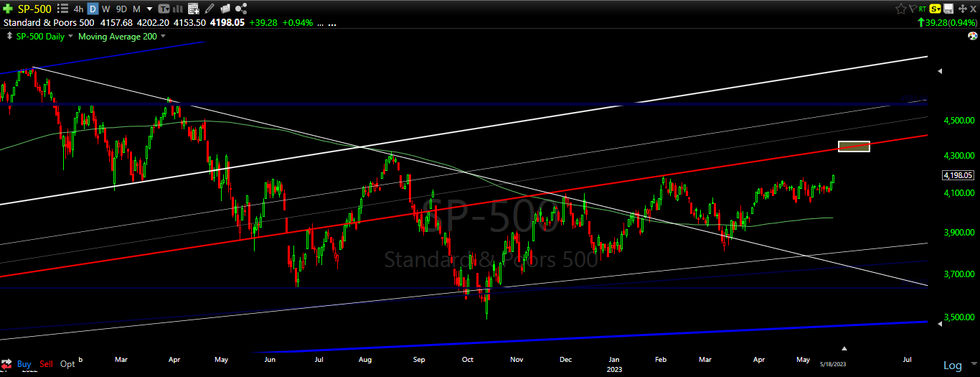Click the green RT real-time indicator
Viewport: 980px width, 377px height.
923,9
